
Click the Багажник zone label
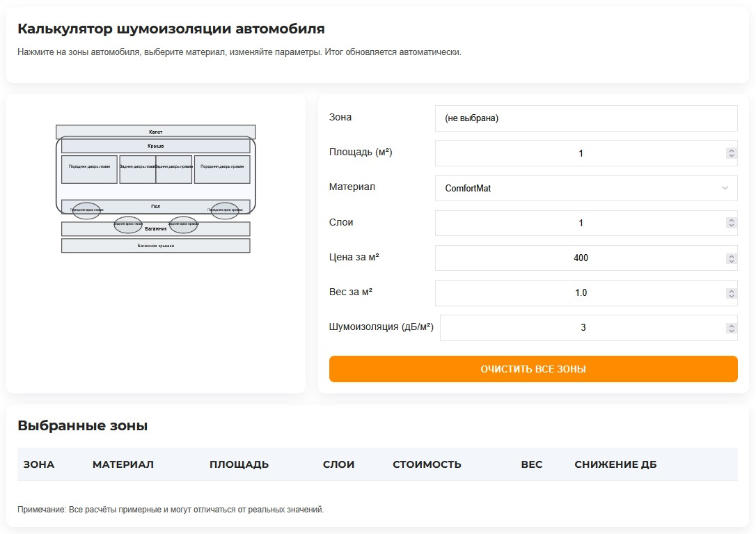point(155,230)
